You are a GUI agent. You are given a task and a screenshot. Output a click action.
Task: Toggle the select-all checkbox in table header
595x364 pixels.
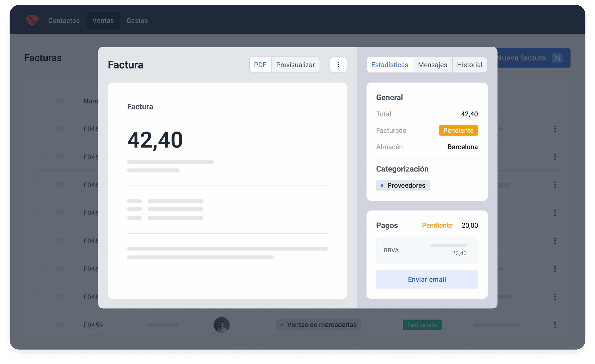pos(38,101)
